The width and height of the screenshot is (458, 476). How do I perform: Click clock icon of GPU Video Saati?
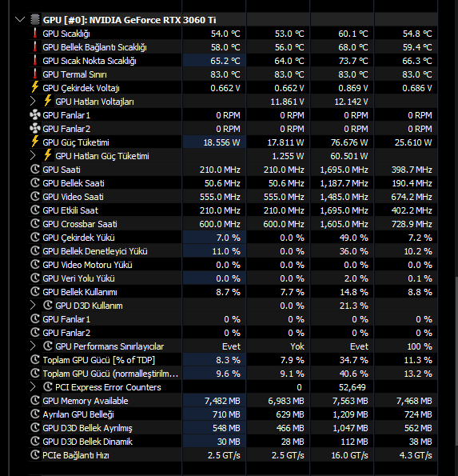(35, 197)
